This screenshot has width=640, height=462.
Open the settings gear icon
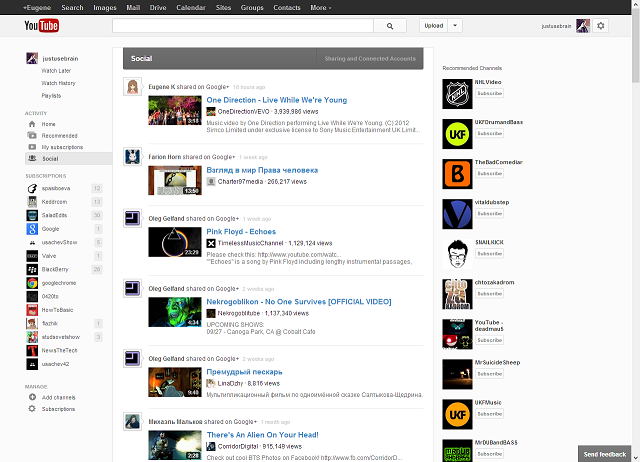(x=600, y=26)
